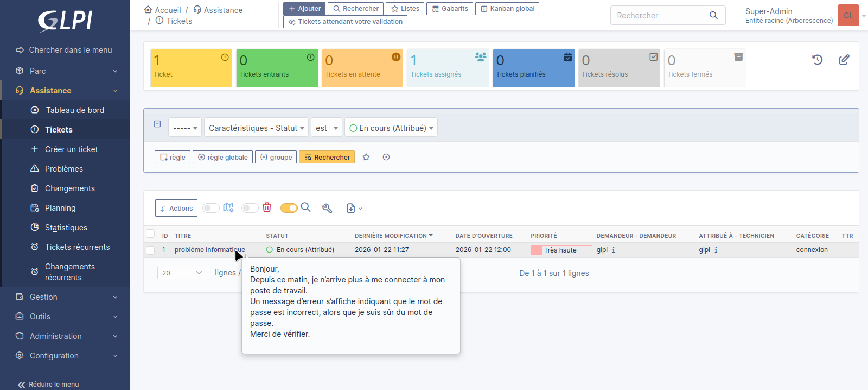Image resolution: width=868 pixels, height=390 pixels.
Task: Open the wrench column settings icon
Action: point(327,208)
